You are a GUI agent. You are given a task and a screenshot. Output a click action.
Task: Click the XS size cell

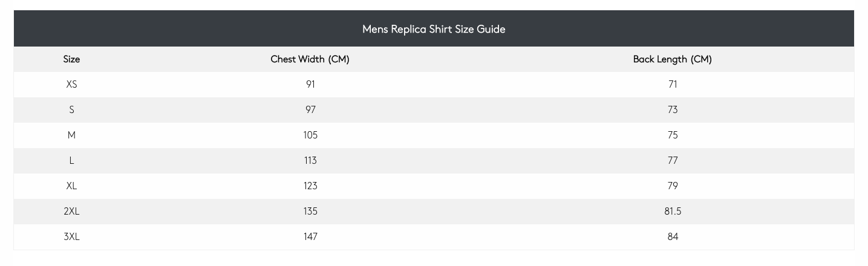(x=71, y=85)
